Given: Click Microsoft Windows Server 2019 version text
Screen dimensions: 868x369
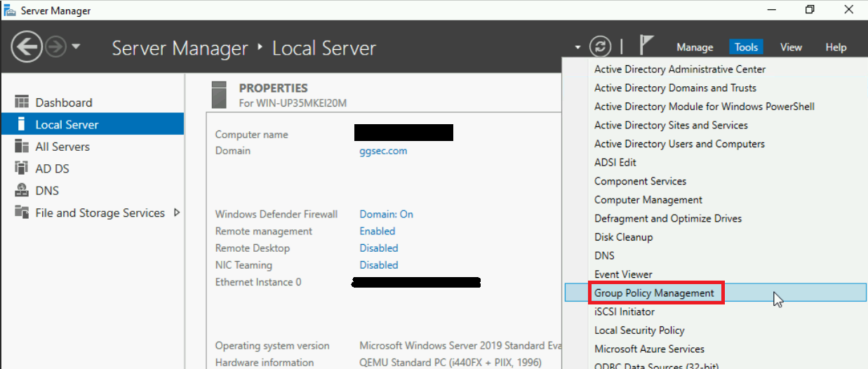Looking at the screenshot, I should 459,346.
